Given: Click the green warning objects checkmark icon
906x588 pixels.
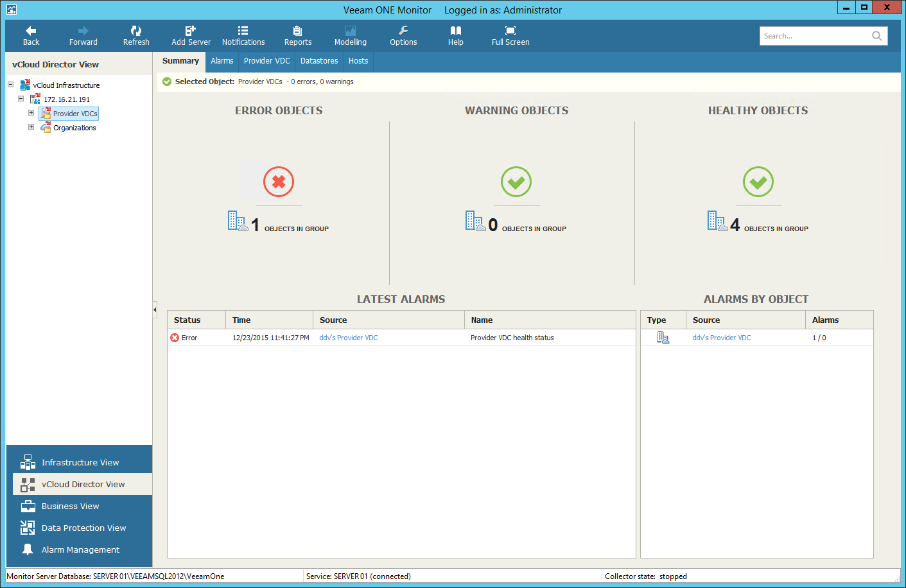Looking at the screenshot, I should click(516, 182).
